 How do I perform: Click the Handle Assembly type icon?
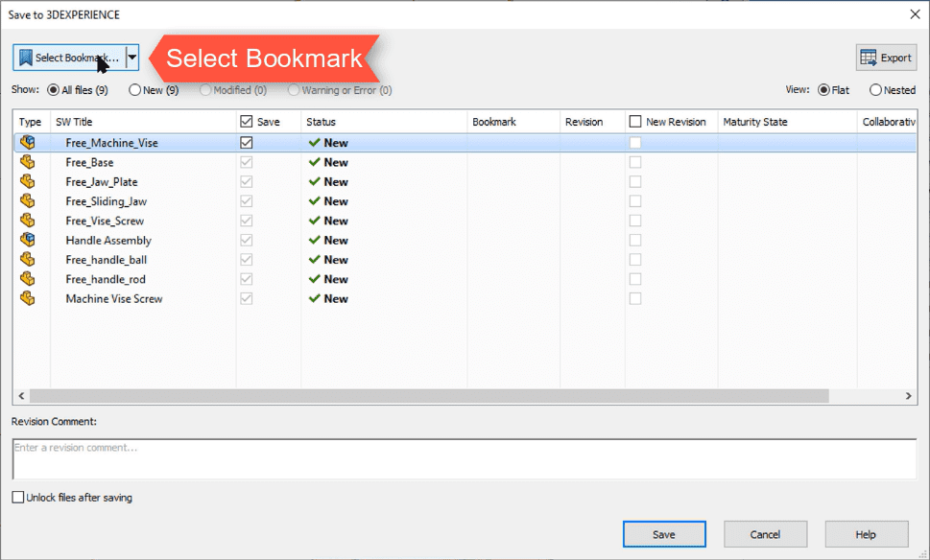[x=27, y=240]
